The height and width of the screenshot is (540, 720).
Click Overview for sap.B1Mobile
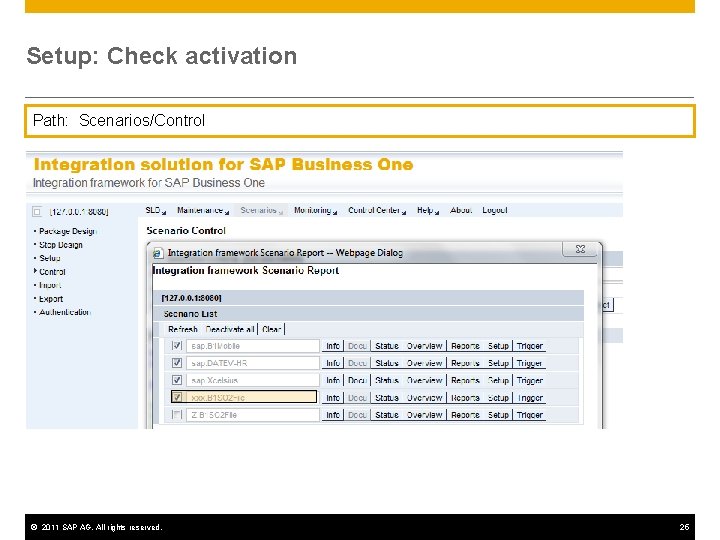pyautogui.click(x=424, y=346)
